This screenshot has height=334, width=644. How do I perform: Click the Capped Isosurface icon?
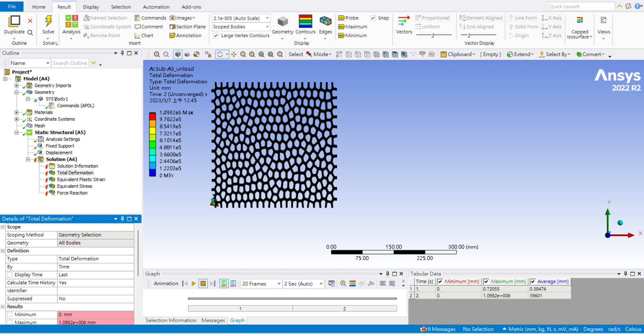point(580,20)
